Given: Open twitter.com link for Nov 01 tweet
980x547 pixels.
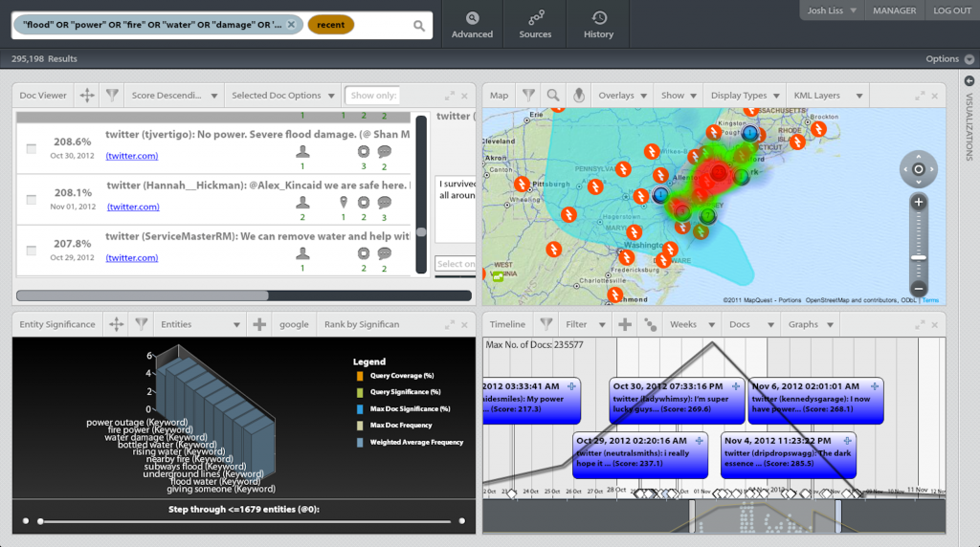Looking at the screenshot, I should coord(133,207).
